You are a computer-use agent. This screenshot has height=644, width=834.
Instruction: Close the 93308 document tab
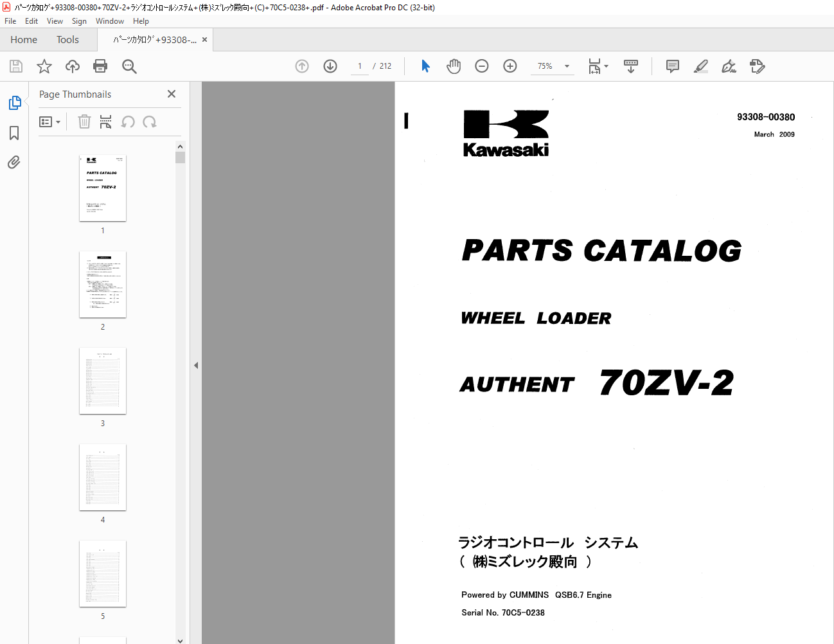pyautogui.click(x=204, y=40)
